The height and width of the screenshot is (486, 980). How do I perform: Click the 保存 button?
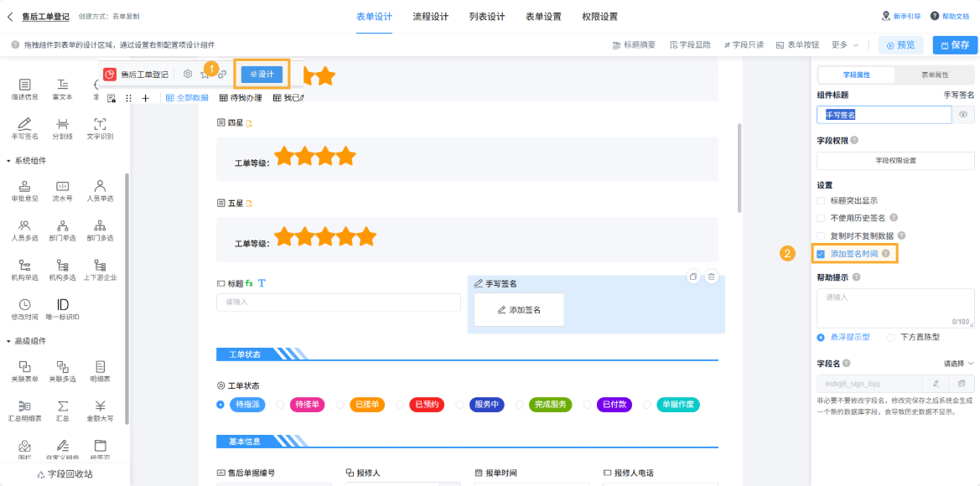pyautogui.click(x=955, y=45)
